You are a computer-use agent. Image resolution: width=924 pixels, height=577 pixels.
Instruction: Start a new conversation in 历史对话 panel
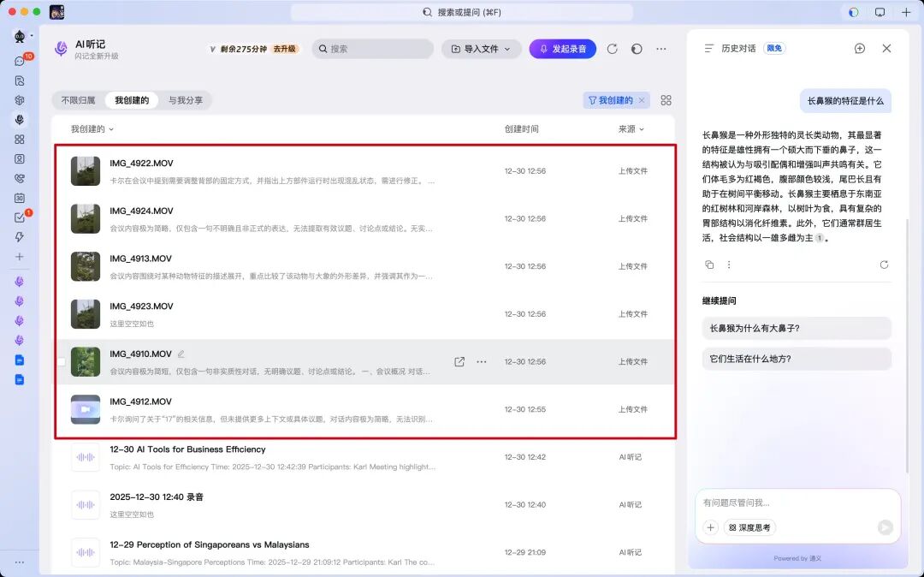point(859,49)
